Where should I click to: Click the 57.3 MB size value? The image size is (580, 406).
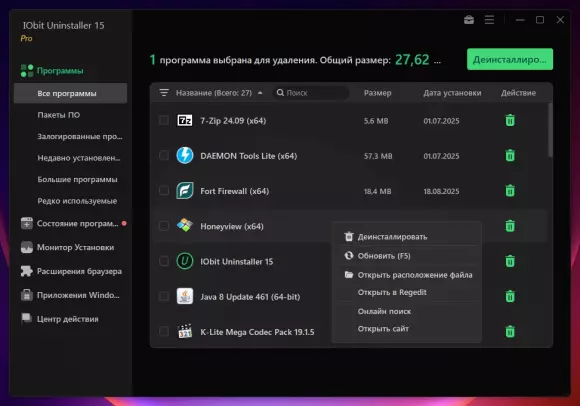point(378,156)
